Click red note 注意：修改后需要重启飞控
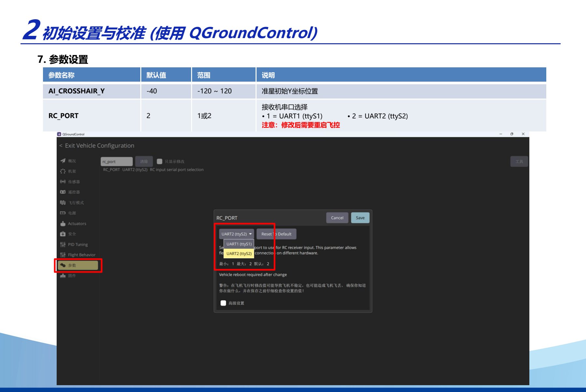586x392 pixels. pyautogui.click(x=301, y=125)
